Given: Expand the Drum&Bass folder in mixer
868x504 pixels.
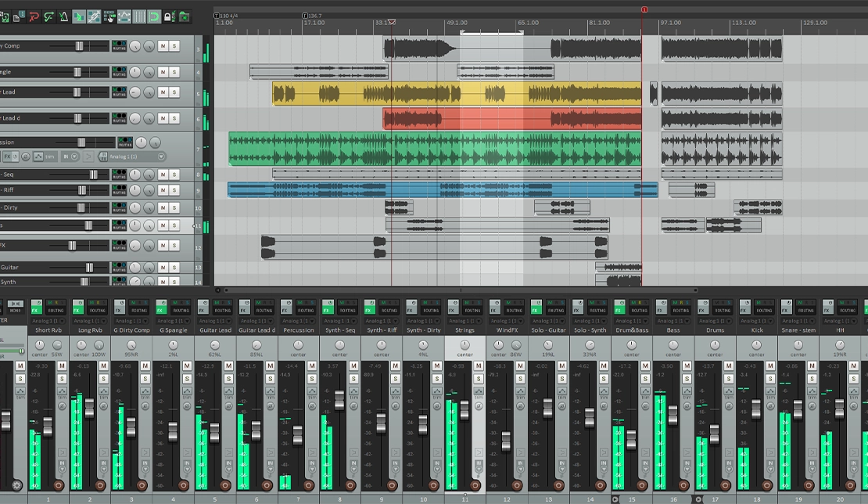Looking at the screenshot, I should point(615,499).
